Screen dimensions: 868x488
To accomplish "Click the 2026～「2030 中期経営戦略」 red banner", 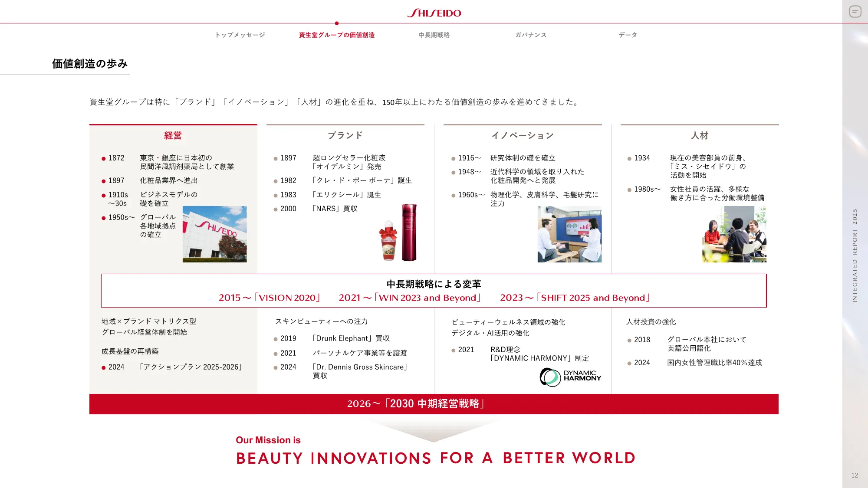I will click(434, 404).
